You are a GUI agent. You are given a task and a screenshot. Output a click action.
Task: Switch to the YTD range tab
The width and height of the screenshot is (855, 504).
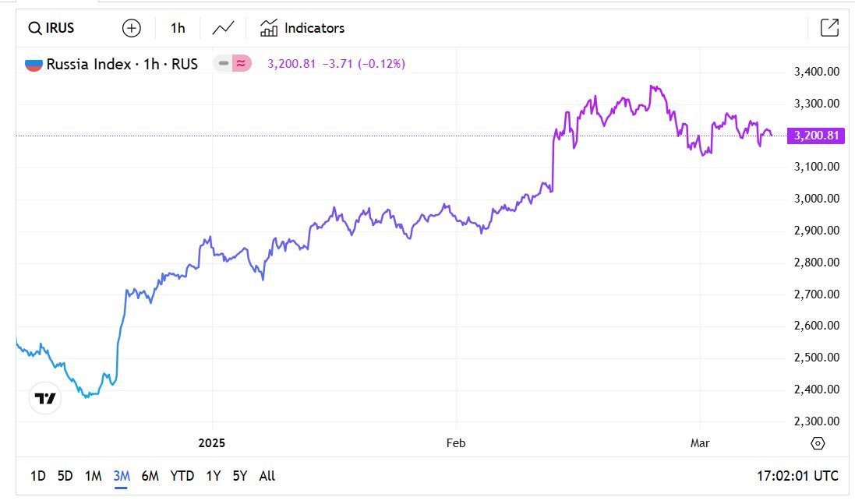[x=183, y=475]
